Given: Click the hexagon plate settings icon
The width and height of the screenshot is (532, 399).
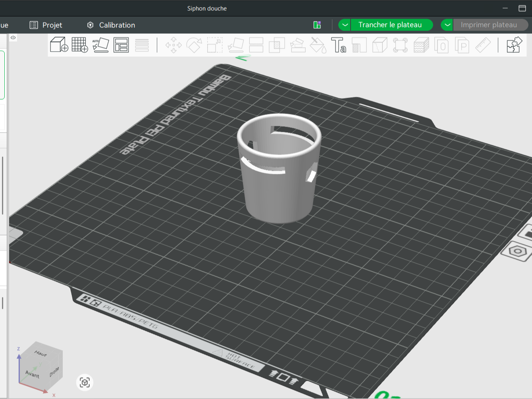Looking at the screenshot, I should coord(517,251).
